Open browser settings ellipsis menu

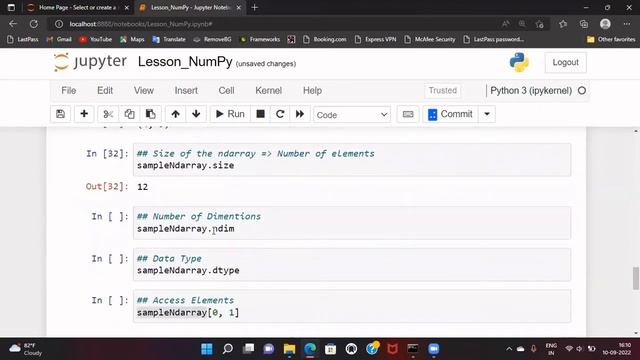coord(627,24)
